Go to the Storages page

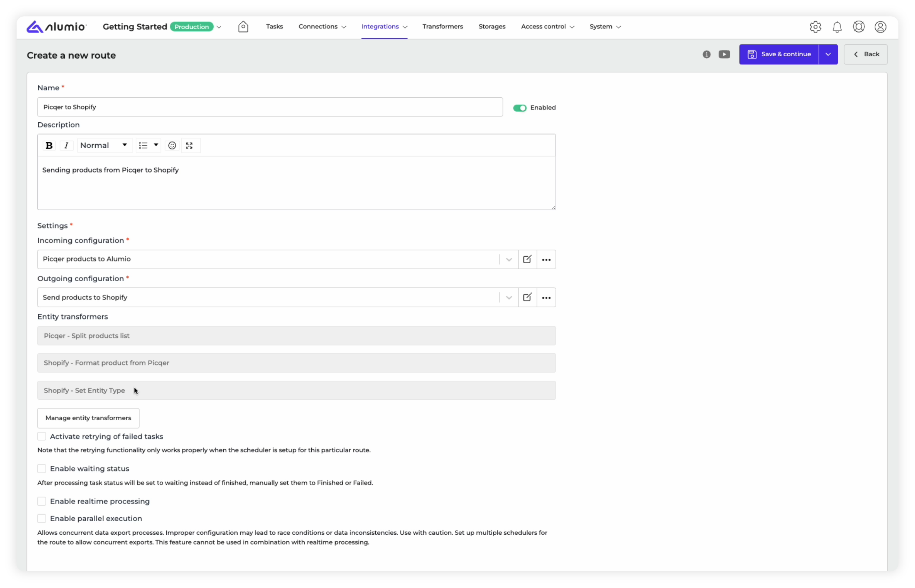(x=492, y=27)
